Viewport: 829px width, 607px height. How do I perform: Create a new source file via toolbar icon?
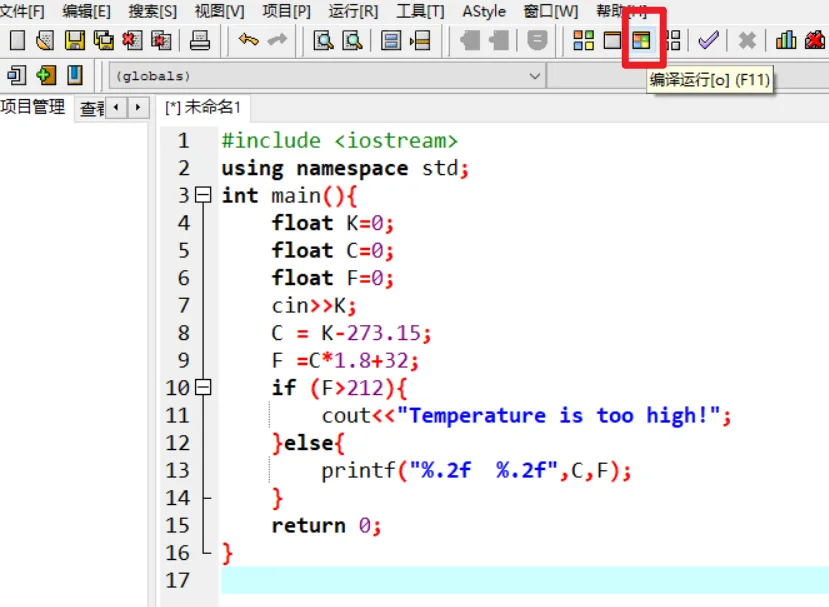[x=17, y=40]
